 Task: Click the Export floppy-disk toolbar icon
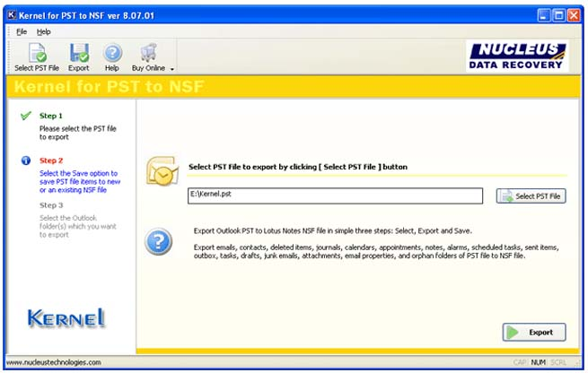tap(79, 53)
